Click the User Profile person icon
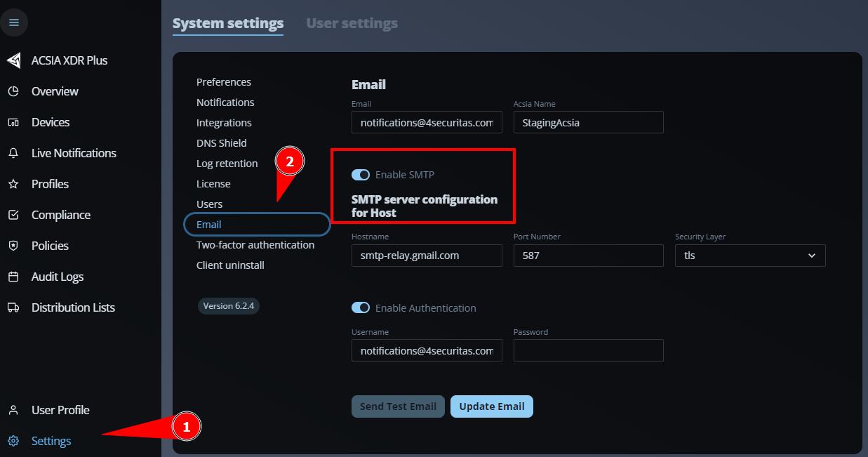The height and width of the screenshot is (457, 868). click(x=13, y=410)
